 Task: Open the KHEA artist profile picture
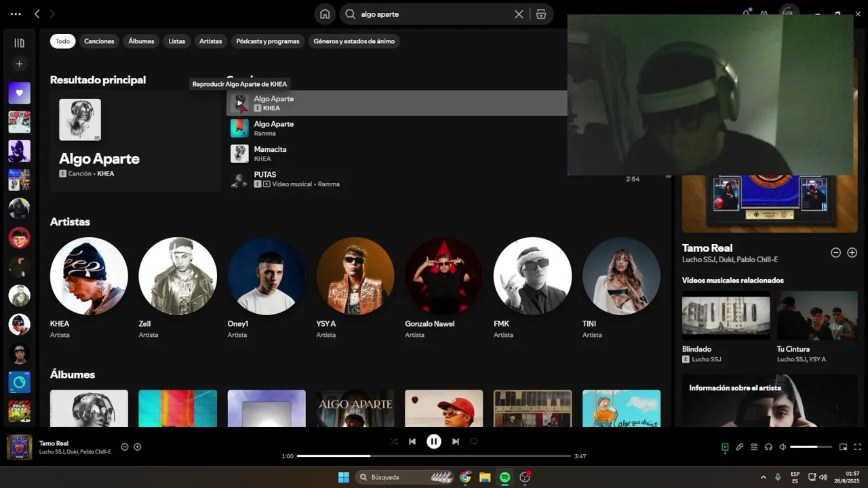click(89, 276)
